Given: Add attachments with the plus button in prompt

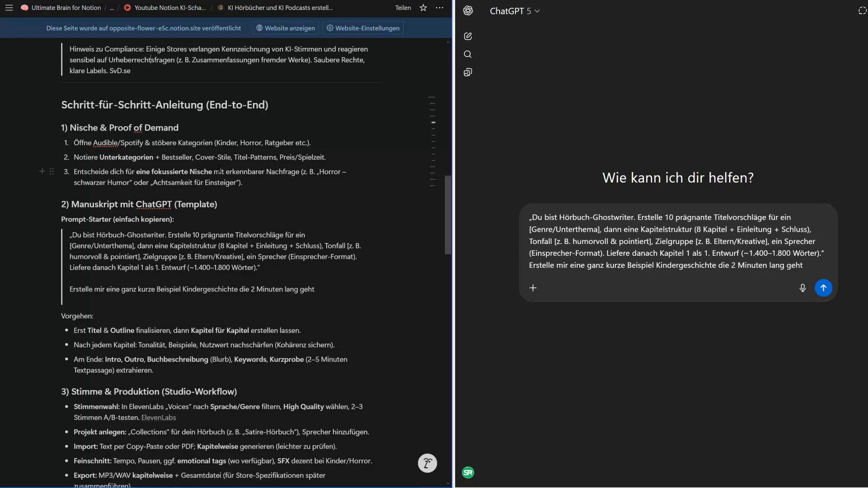Looking at the screenshot, I should pyautogui.click(x=533, y=288).
